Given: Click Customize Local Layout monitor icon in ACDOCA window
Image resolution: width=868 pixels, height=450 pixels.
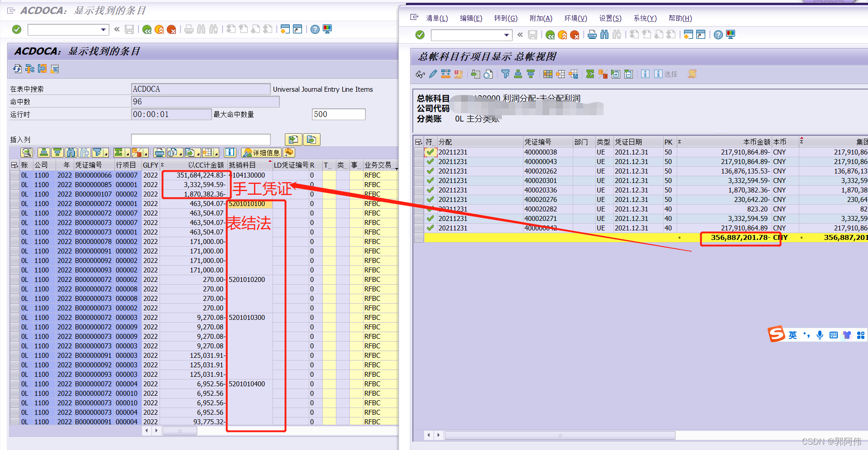Looking at the screenshot, I should 327,29.
